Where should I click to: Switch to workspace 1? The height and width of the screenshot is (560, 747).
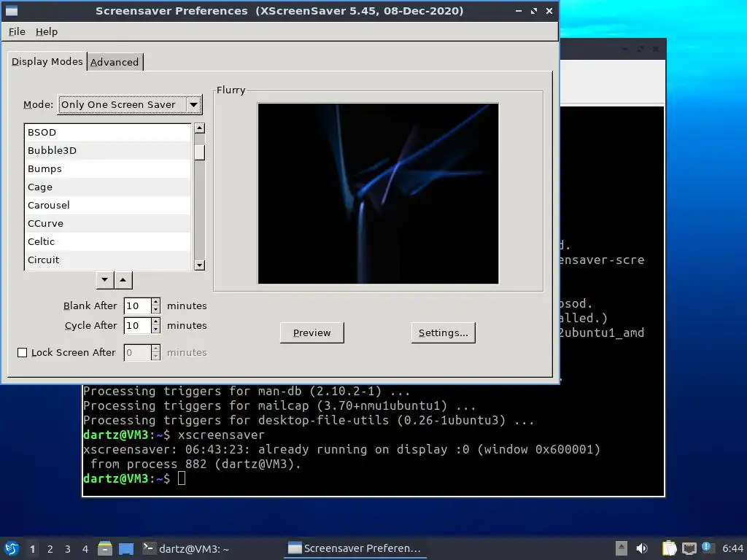click(32, 549)
